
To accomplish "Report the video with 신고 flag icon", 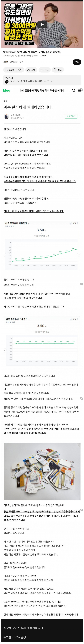I will point(58,70).
